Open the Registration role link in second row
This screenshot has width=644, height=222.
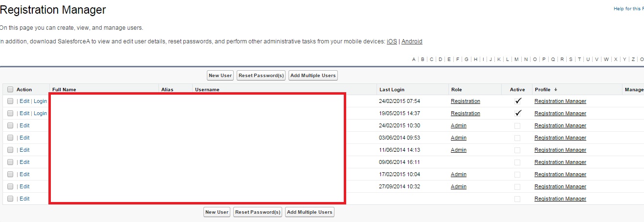[465, 113]
